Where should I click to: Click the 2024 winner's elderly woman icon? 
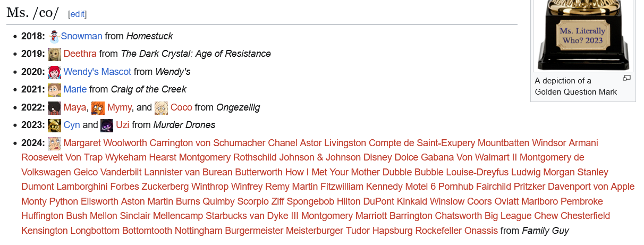click(54, 143)
